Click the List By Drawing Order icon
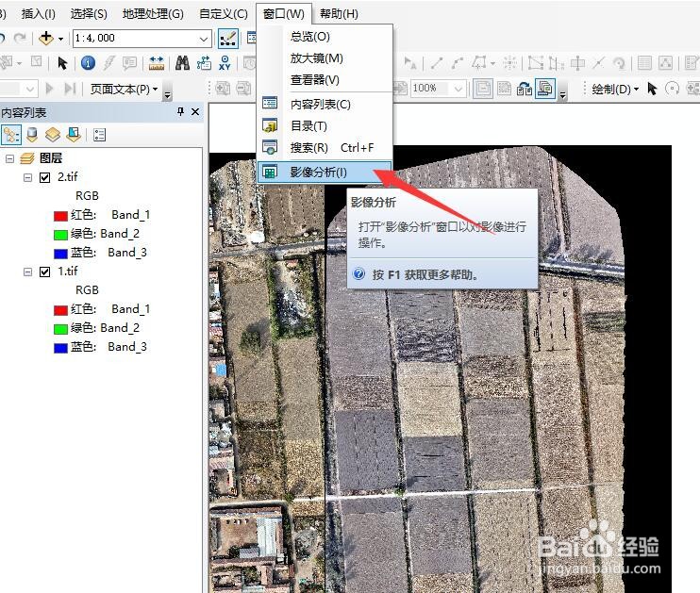The height and width of the screenshot is (593, 700). pos(11,135)
